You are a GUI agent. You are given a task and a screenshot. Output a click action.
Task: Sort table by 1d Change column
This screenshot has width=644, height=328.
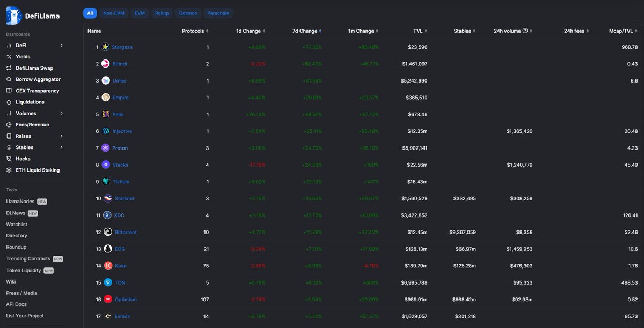click(x=251, y=31)
